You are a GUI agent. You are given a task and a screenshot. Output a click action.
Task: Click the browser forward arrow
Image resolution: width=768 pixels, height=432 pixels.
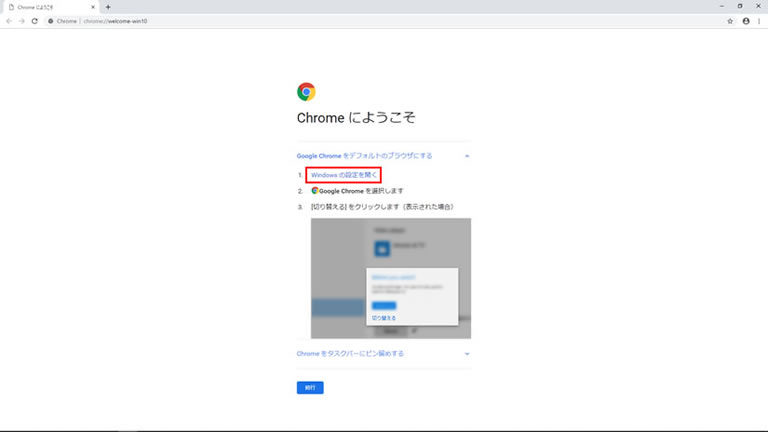[x=22, y=21]
